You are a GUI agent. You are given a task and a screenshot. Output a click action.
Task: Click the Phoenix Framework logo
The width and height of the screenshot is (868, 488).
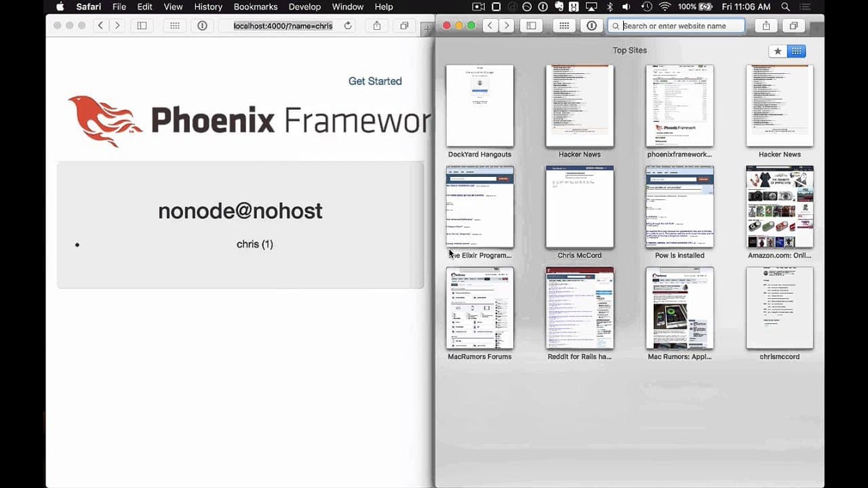pyautogui.click(x=249, y=121)
